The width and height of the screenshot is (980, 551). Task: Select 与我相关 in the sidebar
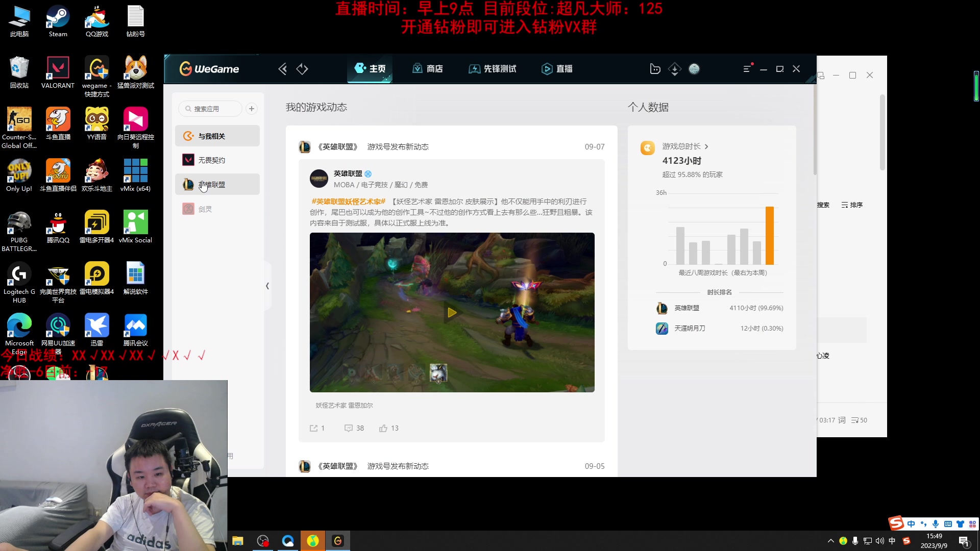tap(217, 136)
